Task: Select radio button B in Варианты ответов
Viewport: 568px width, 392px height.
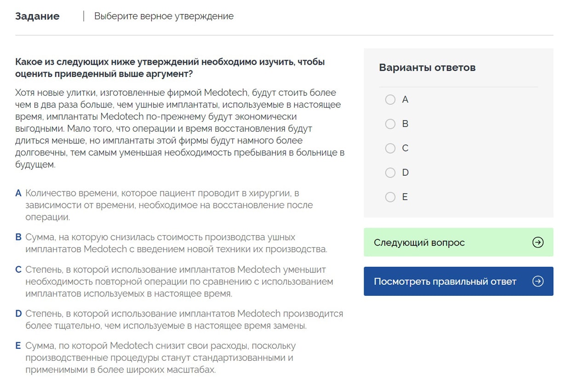Action: pyautogui.click(x=390, y=124)
